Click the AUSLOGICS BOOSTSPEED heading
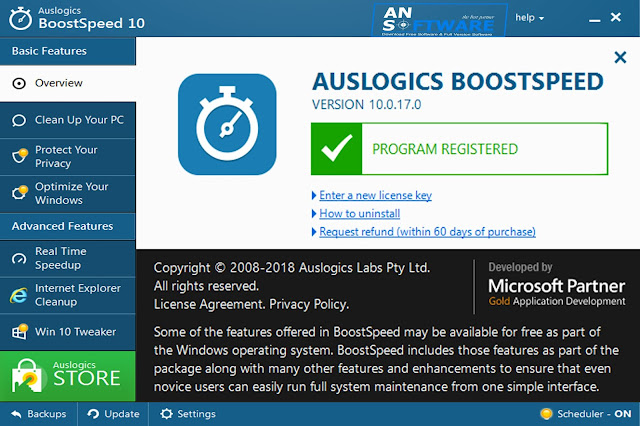This screenshot has width=640, height=426. coord(458,82)
